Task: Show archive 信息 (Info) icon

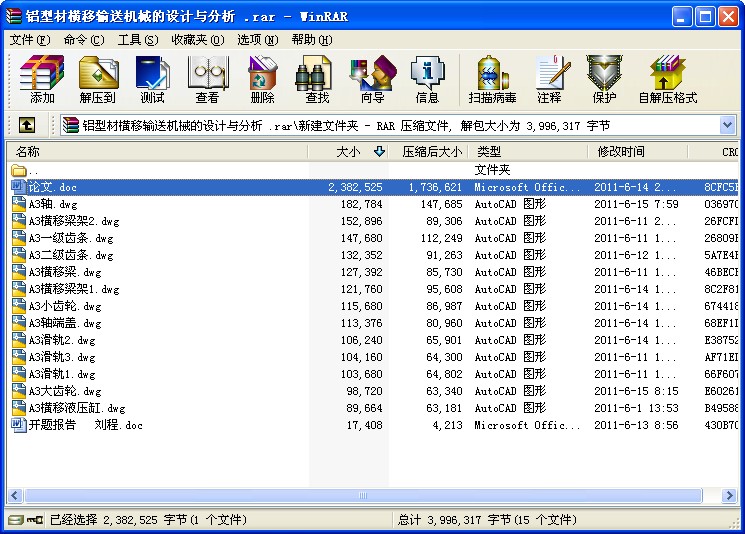Action: [x=427, y=79]
